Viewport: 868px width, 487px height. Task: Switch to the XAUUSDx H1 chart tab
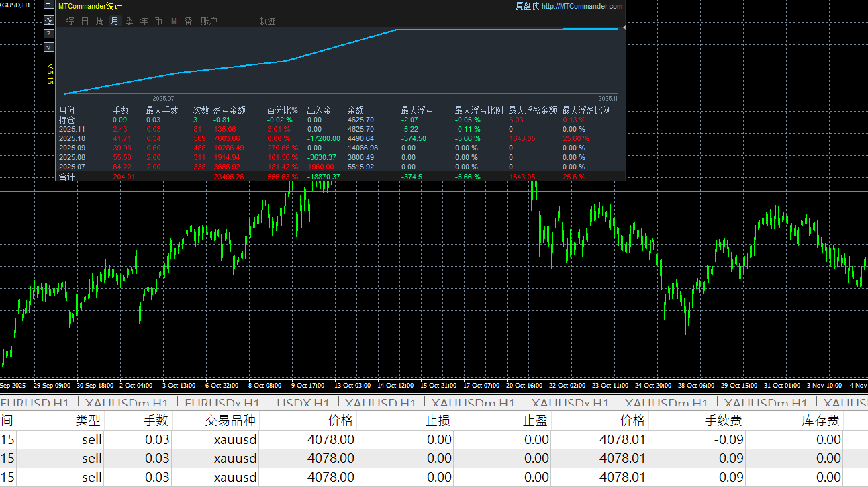[570, 403]
